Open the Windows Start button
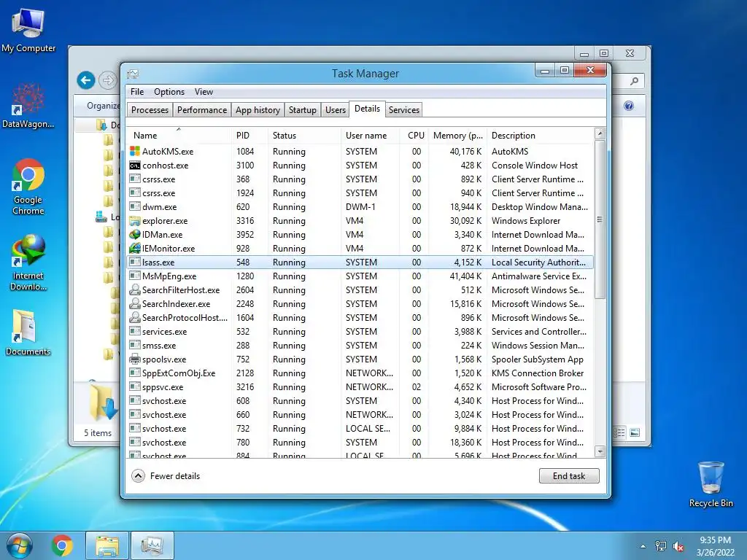The width and height of the screenshot is (747, 560). pos(20,545)
